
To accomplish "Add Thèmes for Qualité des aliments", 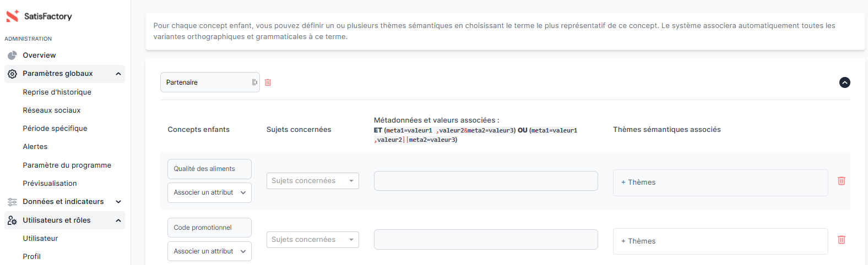I will coord(639,183).
